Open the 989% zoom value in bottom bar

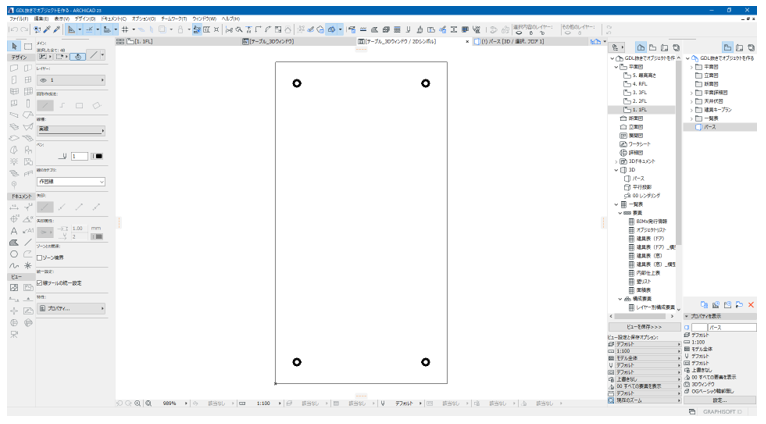(170, 403)
